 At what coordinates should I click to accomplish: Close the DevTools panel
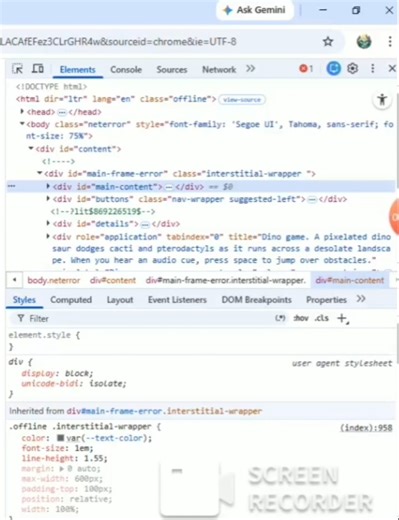(x=392, y=69)
